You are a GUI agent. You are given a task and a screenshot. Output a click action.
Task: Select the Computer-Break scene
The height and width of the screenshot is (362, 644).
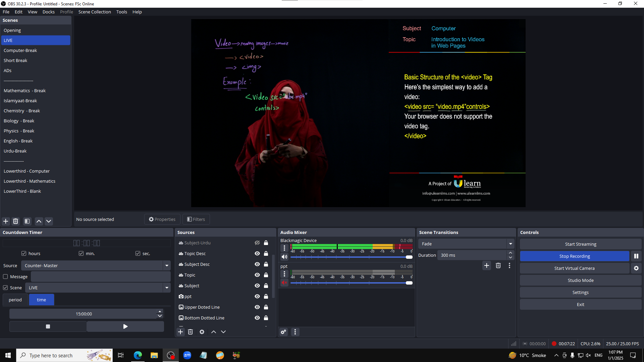click(36, 50)
